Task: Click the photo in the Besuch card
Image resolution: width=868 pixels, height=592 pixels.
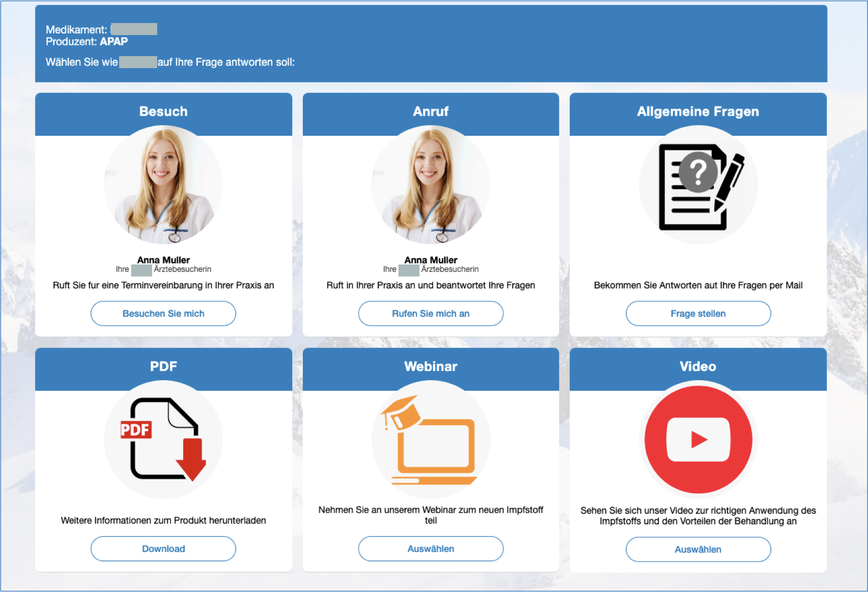Action: point(163,185)
